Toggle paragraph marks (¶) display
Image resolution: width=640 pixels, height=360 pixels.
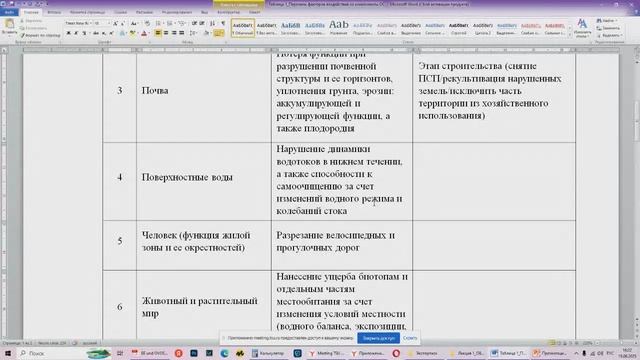[223, 24]
